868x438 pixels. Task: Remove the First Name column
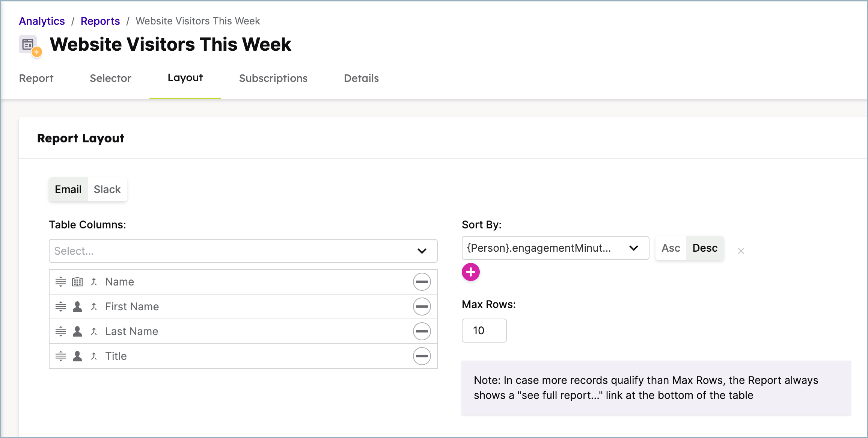(x=422, y=307)
